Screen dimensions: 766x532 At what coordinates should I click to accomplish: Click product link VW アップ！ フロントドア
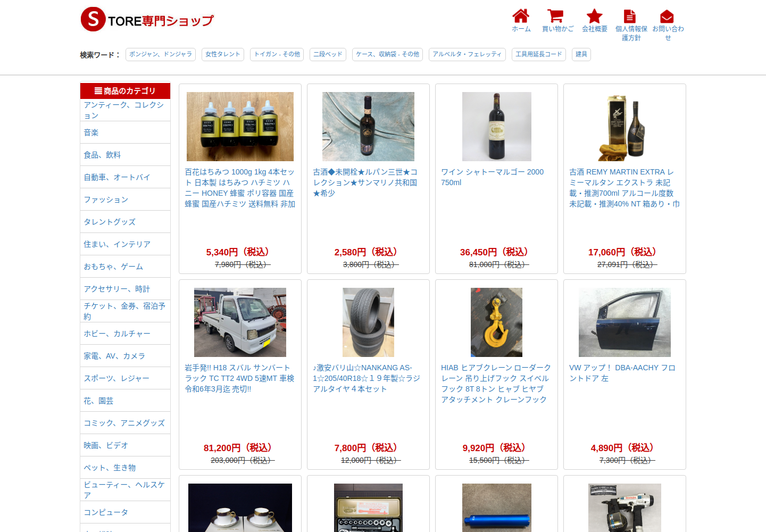coord(622,373)
